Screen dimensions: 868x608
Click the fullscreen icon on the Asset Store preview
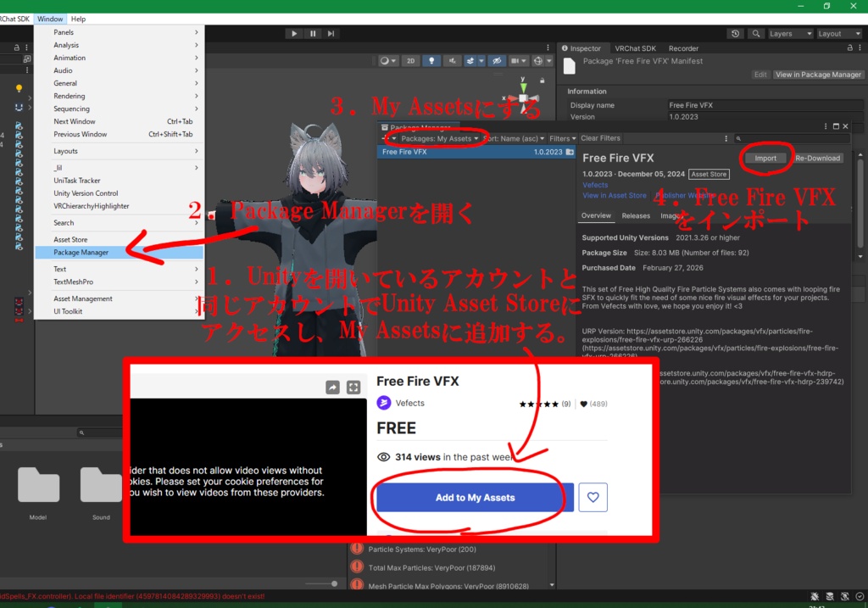click(353, 387)
